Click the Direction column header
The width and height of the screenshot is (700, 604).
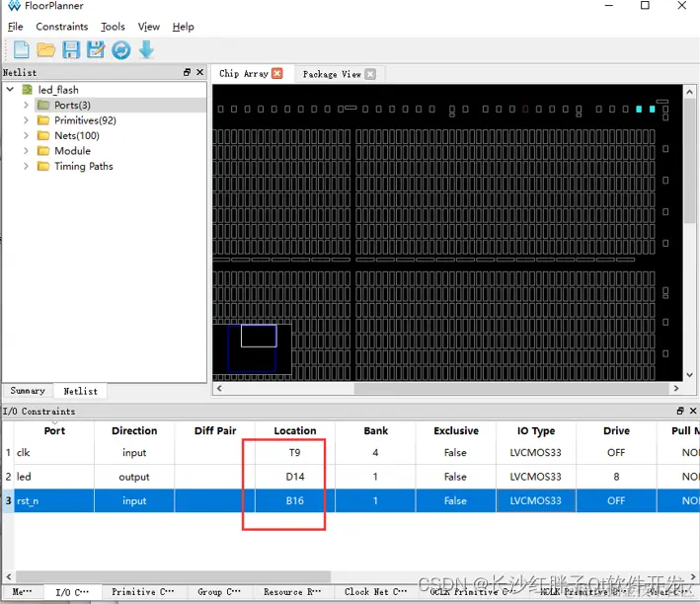click(x=134, y=430)
